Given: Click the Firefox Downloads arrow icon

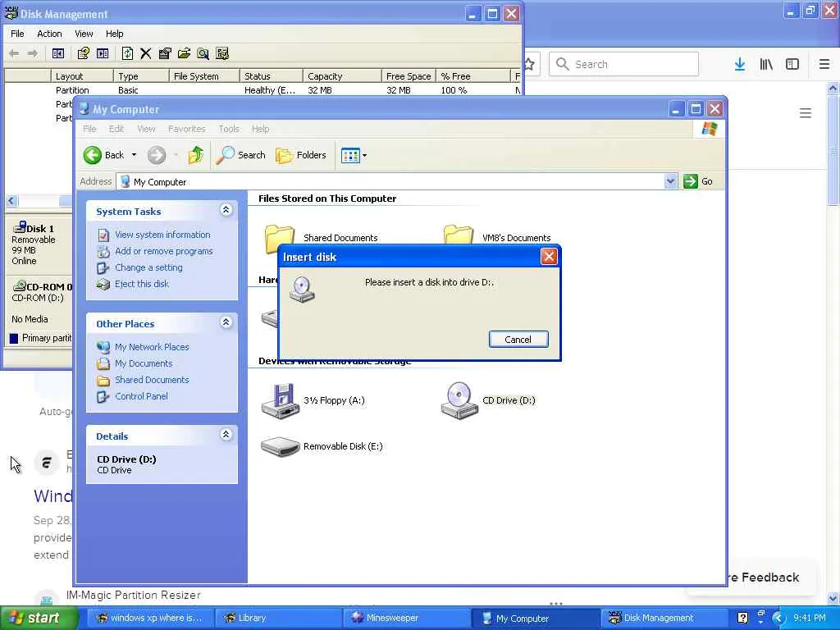Looking at the screenshot, I should pyautogui.click(x=740, y=64).
